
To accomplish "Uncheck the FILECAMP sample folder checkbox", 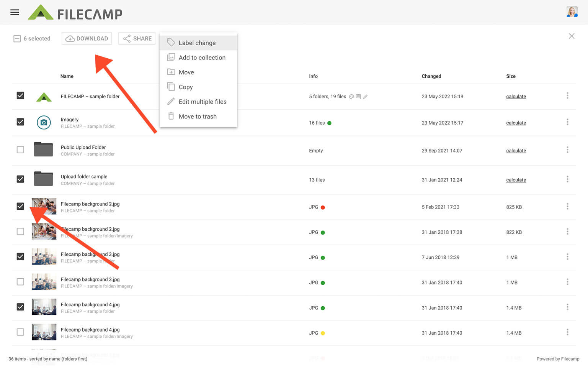I will point(20,95).
